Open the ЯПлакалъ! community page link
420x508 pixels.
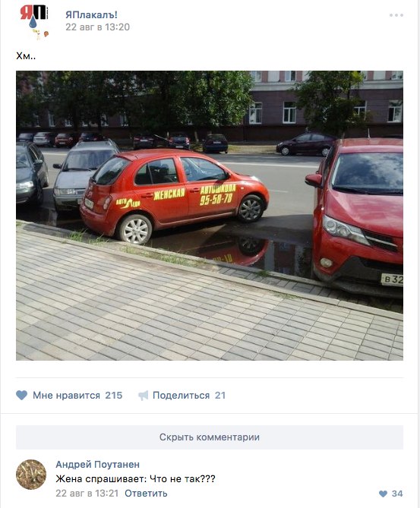[x=91, y=14]
